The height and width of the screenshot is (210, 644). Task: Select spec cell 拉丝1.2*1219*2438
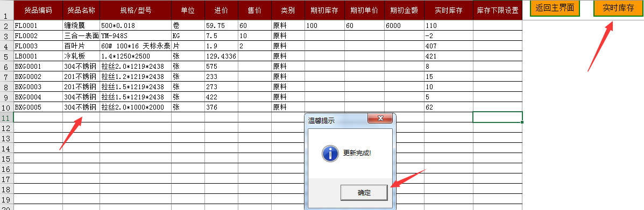tap(136, 76)
